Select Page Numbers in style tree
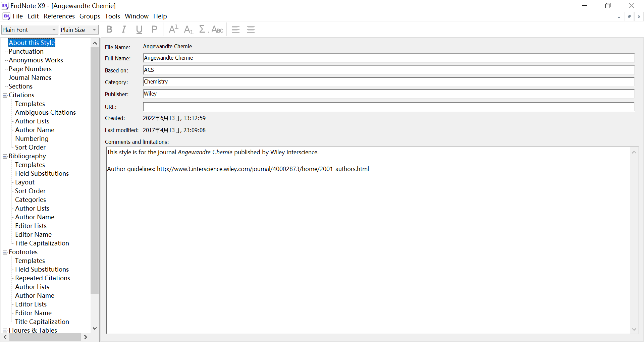 (x=30, y=69)
